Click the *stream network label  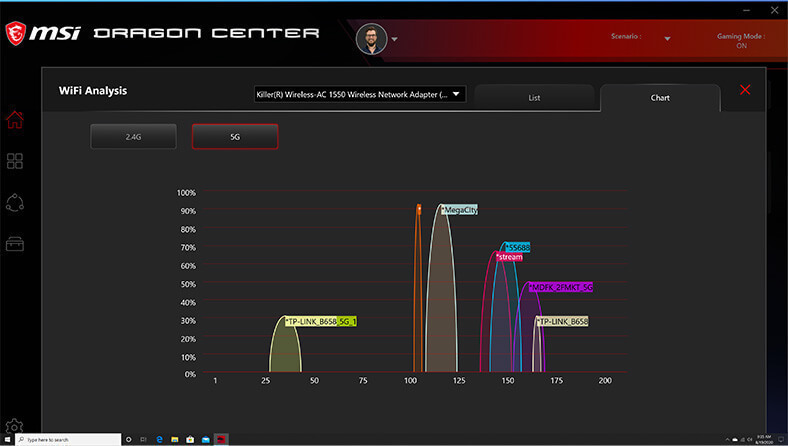509,257
